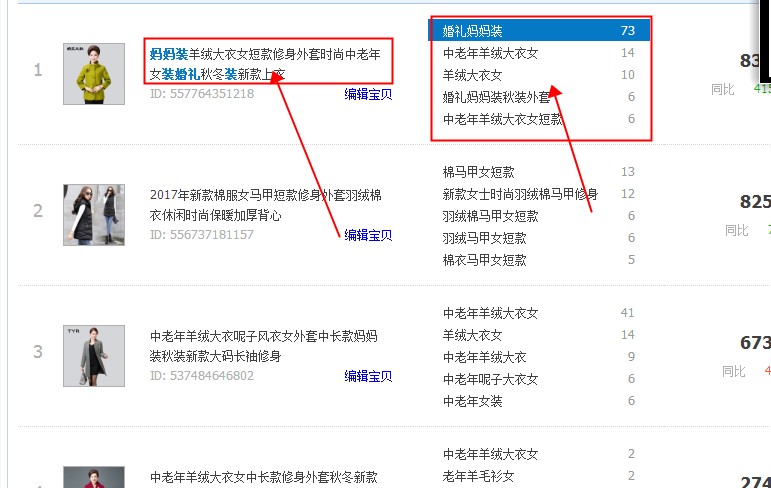Select keyword 中老年羊绒大衣 with count 9
Screen dimensions: 771x488
pos(484,357)
